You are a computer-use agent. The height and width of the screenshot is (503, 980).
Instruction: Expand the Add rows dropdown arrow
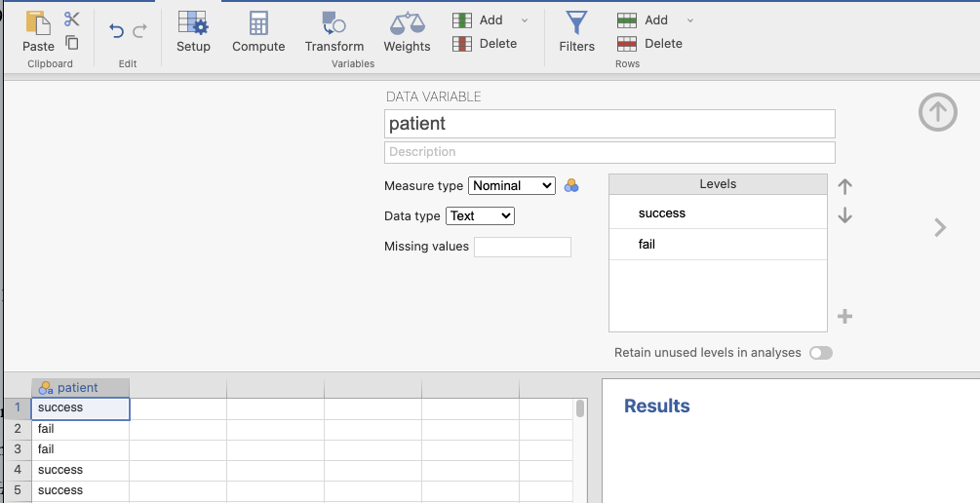(690, 20)
